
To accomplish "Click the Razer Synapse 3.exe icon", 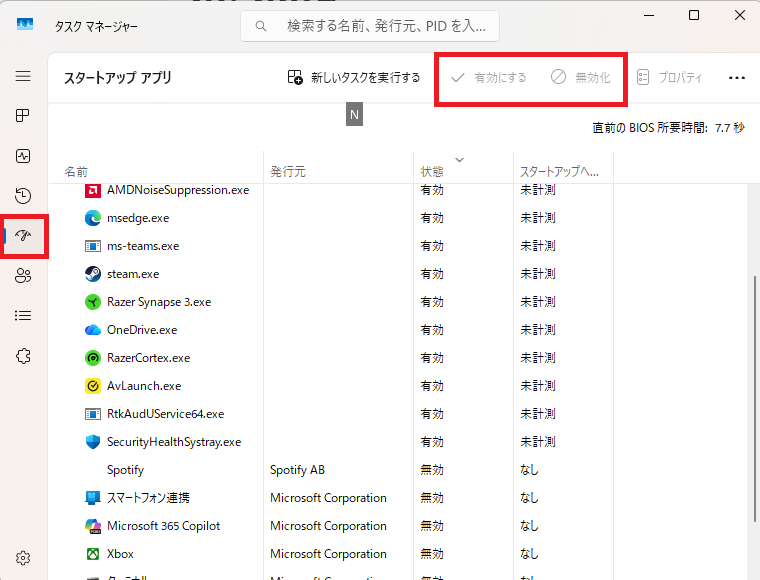I will (93, 302).
